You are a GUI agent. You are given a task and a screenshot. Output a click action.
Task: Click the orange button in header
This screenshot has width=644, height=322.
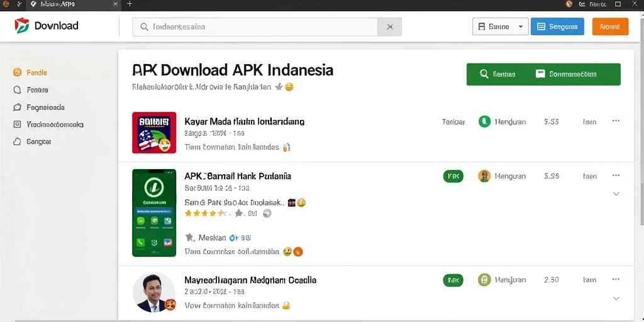[x=610, y=26]
